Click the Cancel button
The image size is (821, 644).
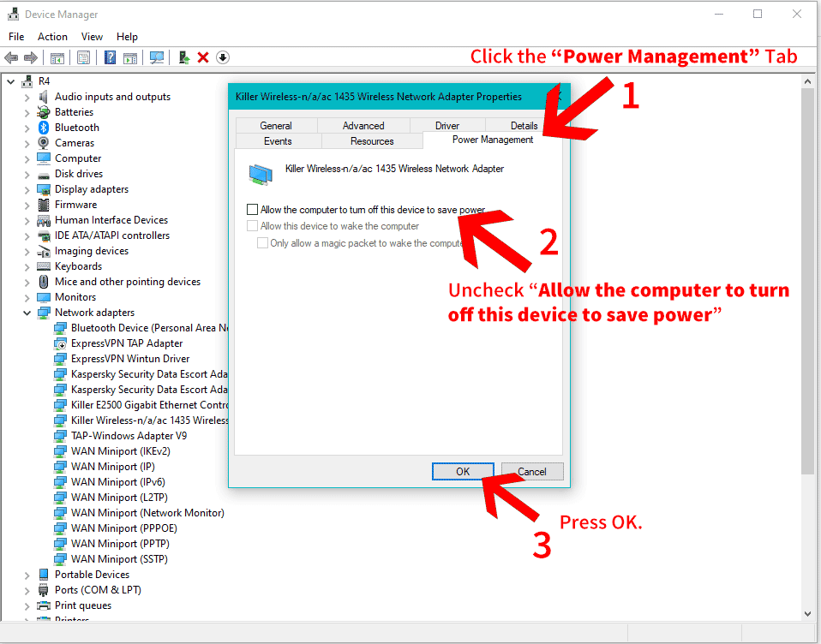(x=532, y=471)
